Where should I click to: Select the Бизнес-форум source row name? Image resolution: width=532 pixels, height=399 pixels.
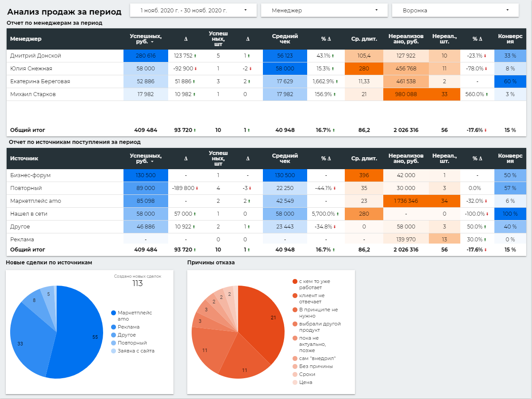[31, 175]
